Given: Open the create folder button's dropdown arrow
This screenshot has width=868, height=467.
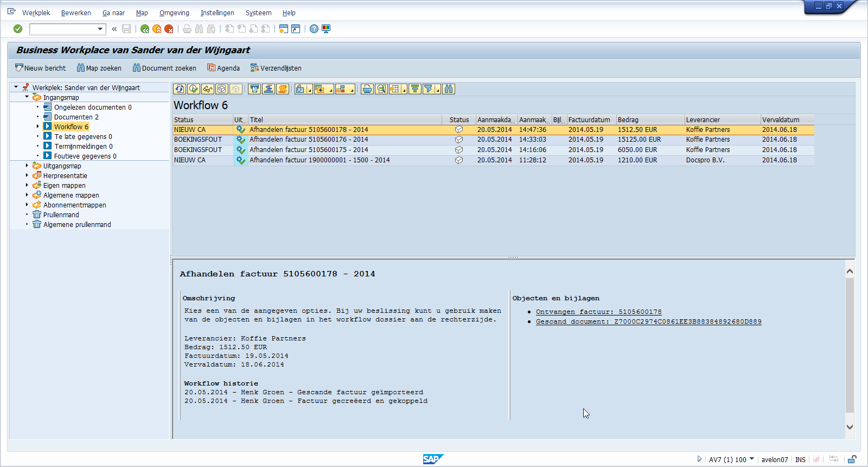Looking at the screenshot, I should pos(330,90).
